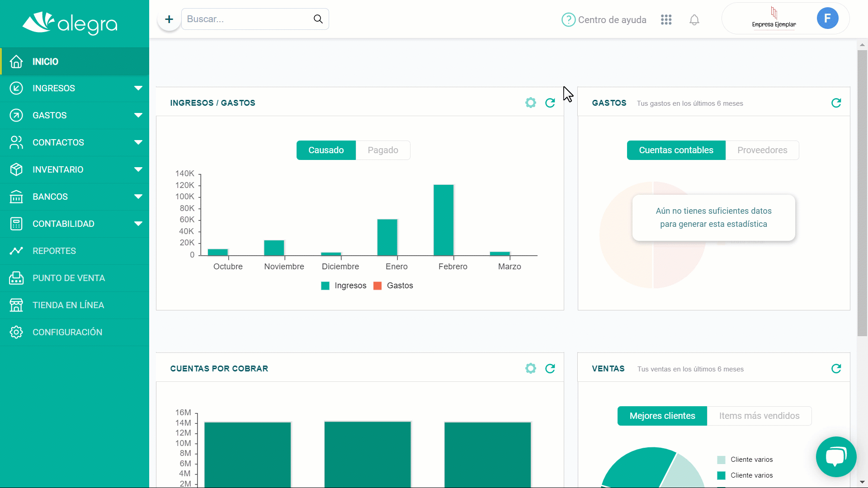Expand the Inventario menu arrow
Image resolution: width=868 pixels, height=488 pixels.
pos(138,169)
